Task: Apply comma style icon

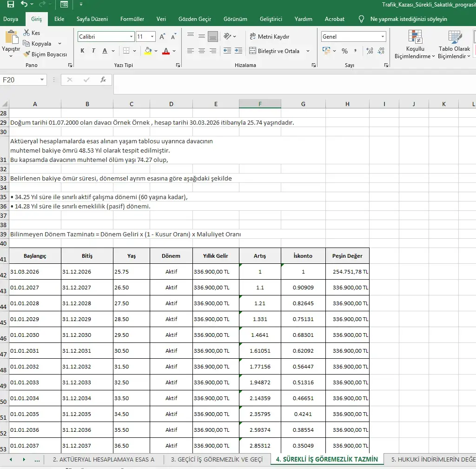Action: pos(355,51)
